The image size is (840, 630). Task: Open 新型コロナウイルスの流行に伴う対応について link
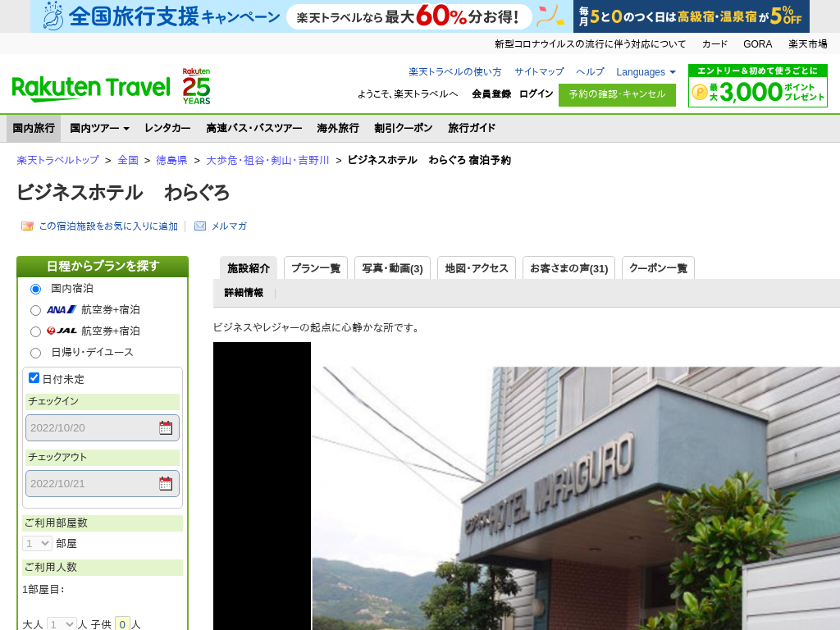point(591,44)
